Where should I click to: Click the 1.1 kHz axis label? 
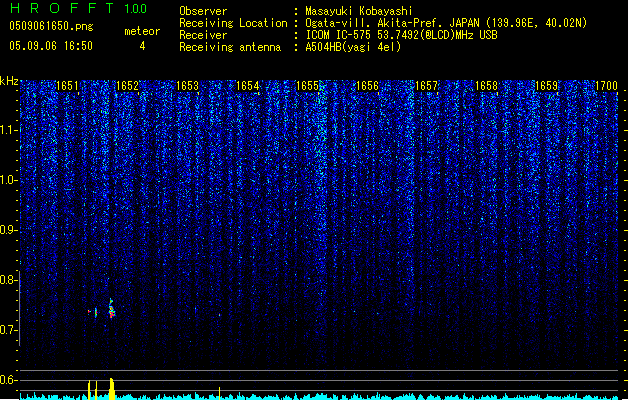click(9, 130)
